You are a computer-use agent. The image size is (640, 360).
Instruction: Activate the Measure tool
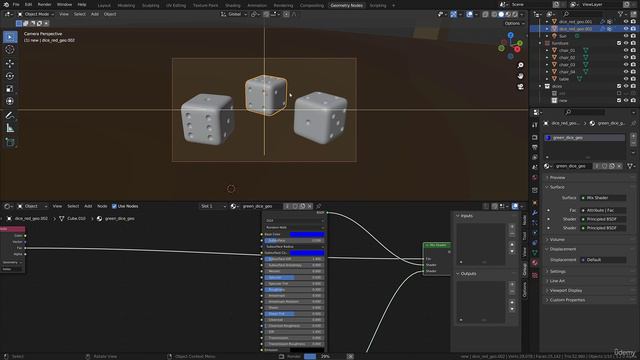10,128
